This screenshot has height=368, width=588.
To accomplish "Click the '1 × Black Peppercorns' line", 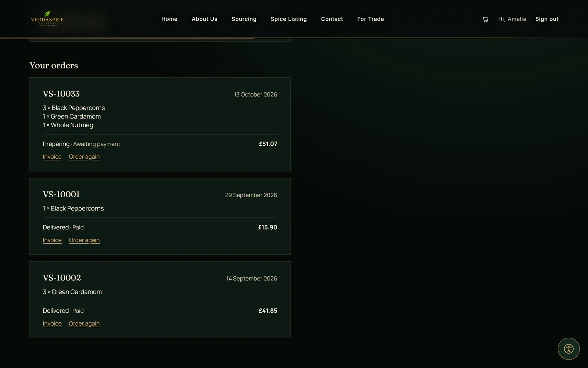I will 73,209.
